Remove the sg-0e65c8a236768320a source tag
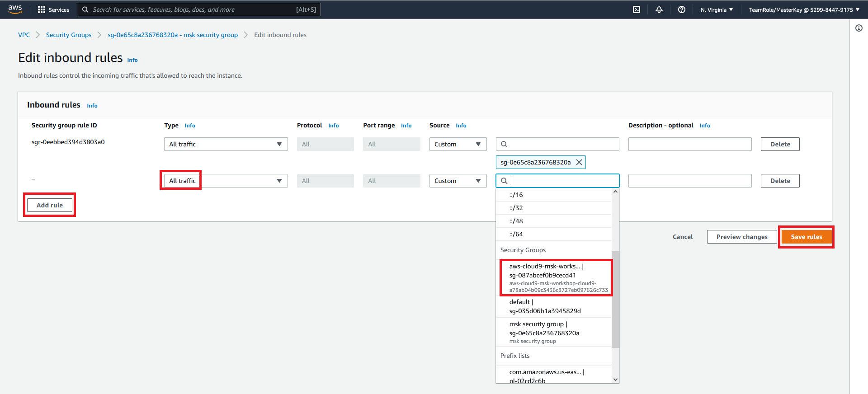This screenshot has height=394, width=868. [579, 162]
